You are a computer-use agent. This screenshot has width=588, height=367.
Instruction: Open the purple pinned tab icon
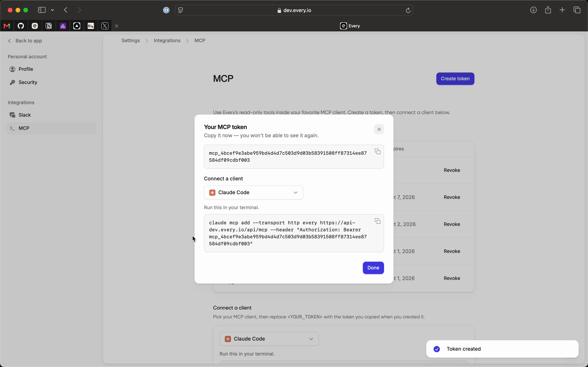coord(63,26)
